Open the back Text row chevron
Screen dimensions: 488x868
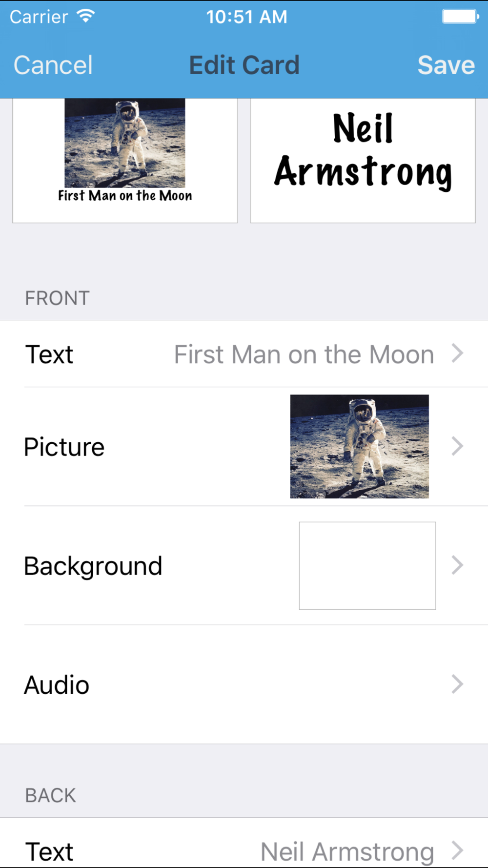pos(457,850)
